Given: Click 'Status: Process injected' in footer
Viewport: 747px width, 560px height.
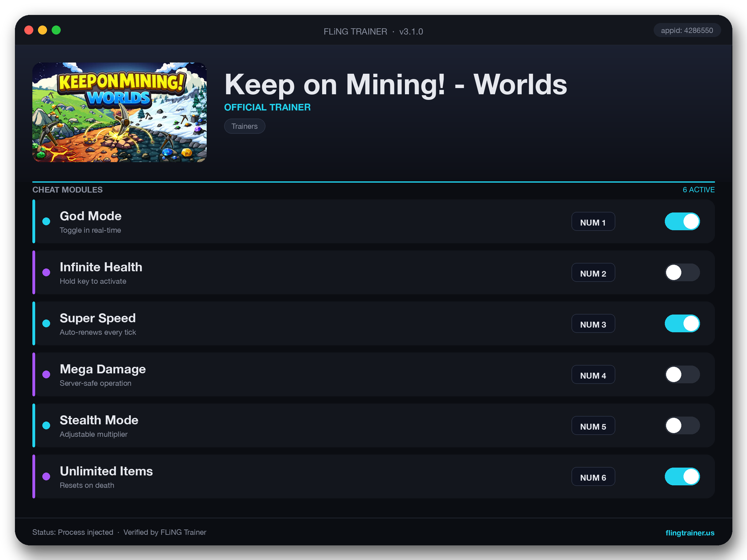Looking at the screenshot, I should (x=73, y=532).
